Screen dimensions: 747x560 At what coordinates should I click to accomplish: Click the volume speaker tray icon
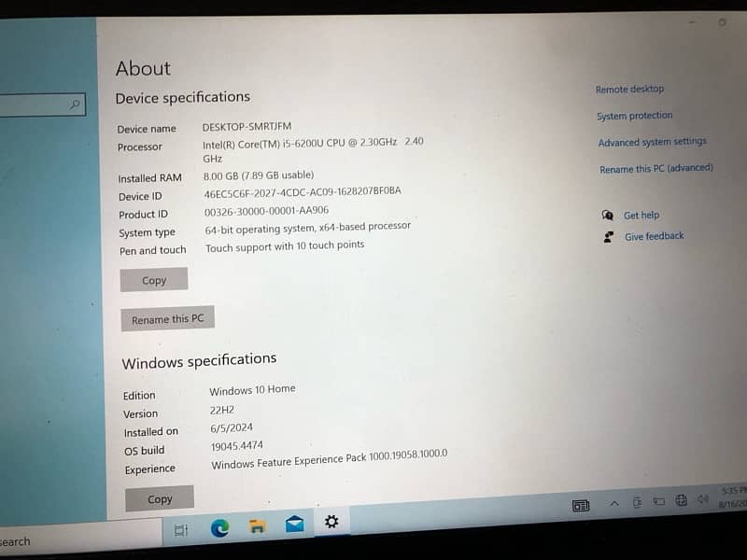702,499
